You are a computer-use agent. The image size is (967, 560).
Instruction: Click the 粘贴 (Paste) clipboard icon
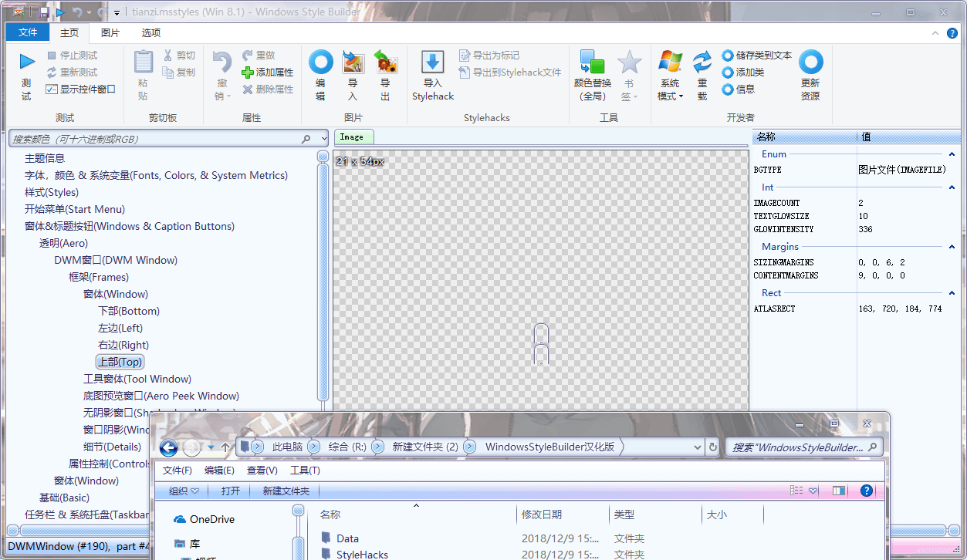click(x=143, y=62)
